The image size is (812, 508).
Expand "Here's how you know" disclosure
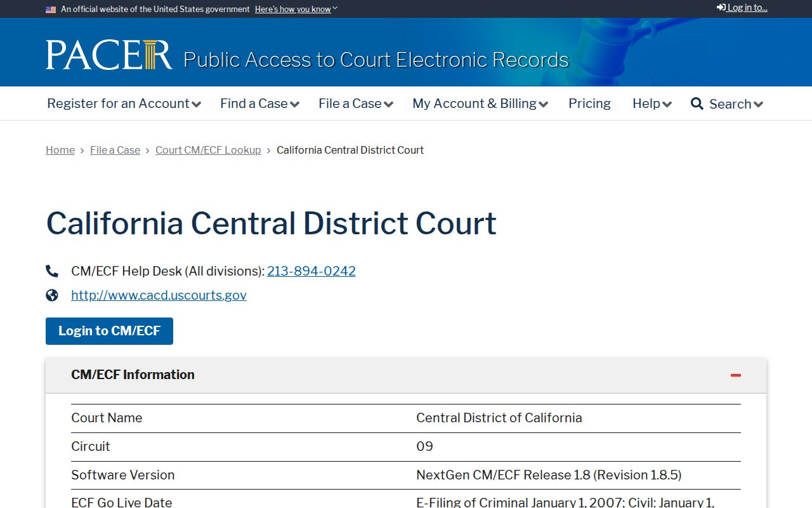pyautogui.click(x=296, y=9)
